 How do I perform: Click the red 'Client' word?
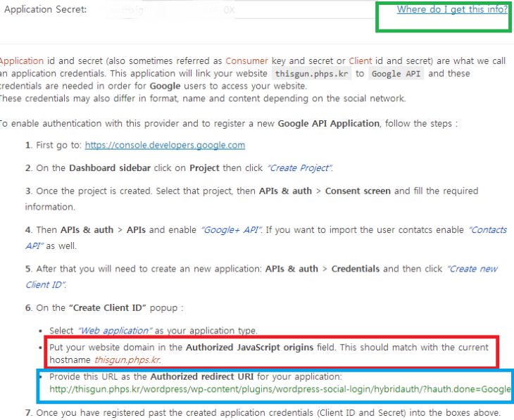[361, 61]
